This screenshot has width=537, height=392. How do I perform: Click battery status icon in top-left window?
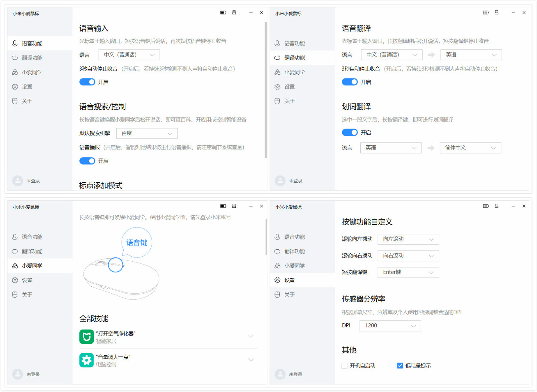coord(223,13)
